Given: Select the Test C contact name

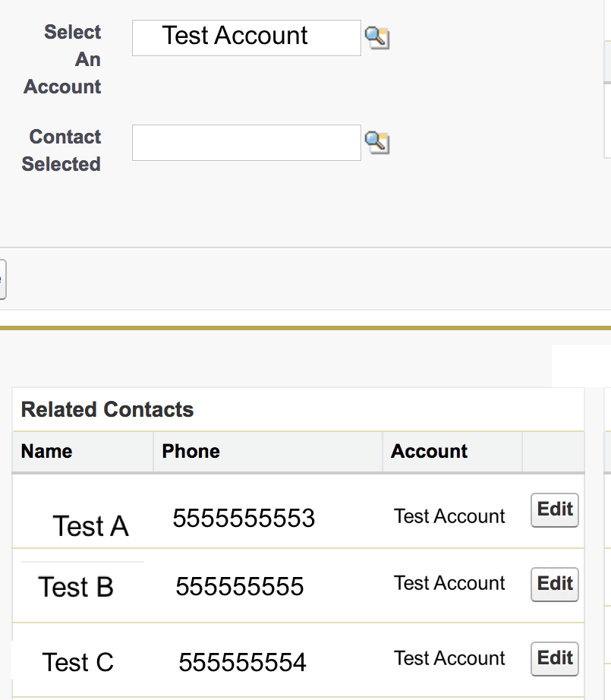Looking at the screenshot, I should [77, 662].
